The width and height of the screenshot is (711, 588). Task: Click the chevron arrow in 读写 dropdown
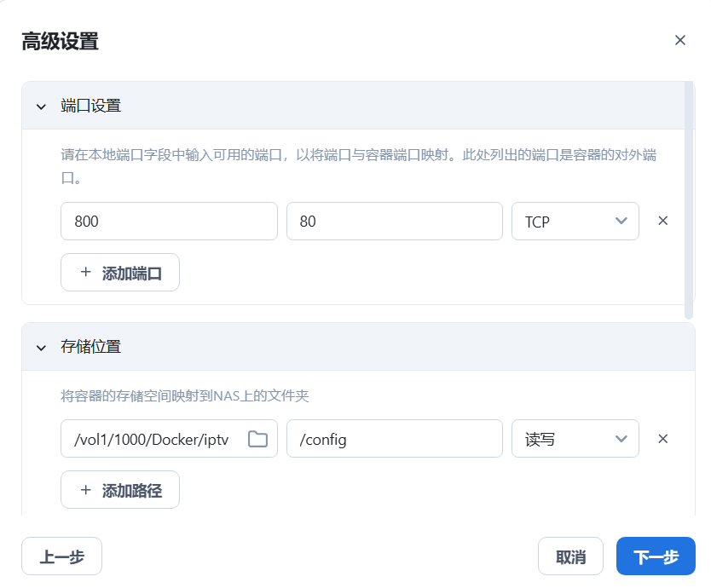pyautogui.click(x=621, y=438)
